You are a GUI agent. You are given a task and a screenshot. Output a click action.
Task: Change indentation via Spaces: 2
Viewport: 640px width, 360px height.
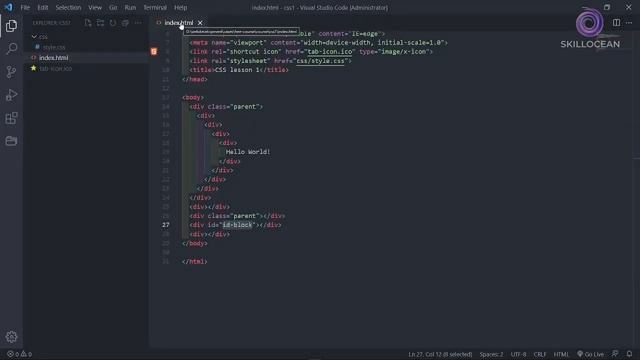pyautogui.click(x=491, y=354)
